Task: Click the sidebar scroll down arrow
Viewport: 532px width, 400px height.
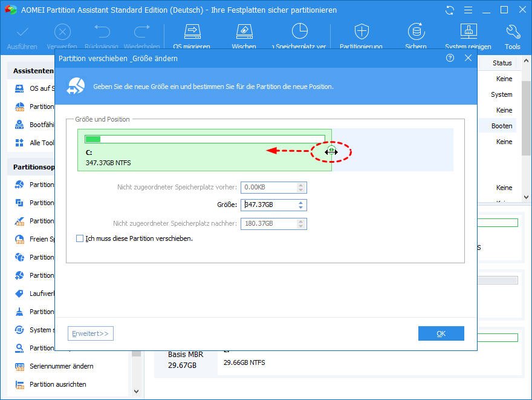Action: [x=137, y=392]
